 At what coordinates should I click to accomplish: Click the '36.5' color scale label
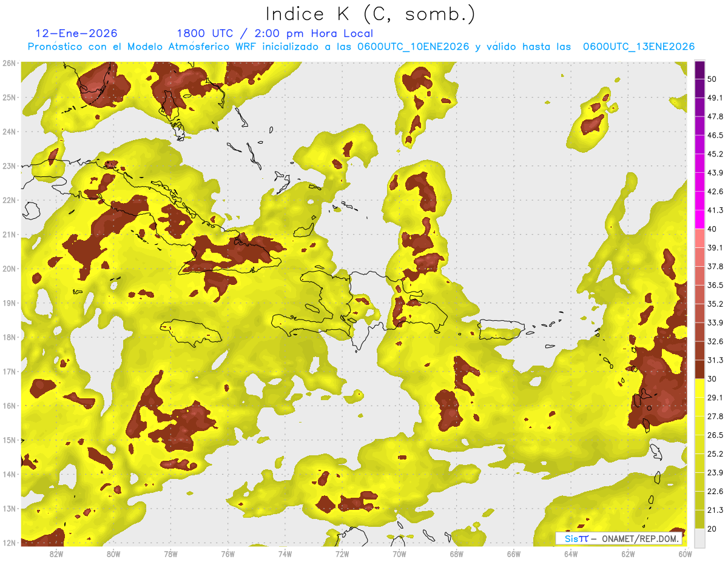716,286
